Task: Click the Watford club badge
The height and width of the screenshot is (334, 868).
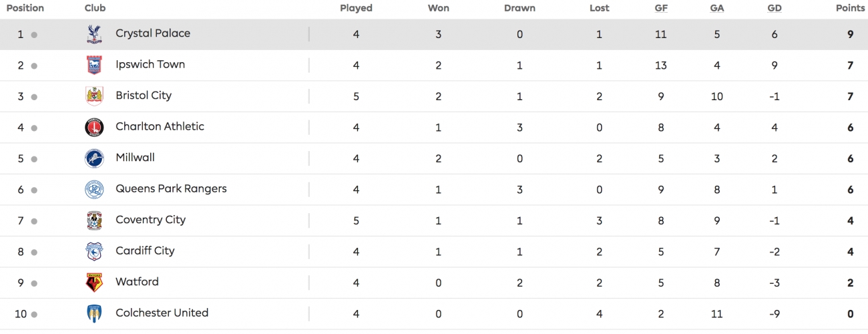Action: click(94, 283)
